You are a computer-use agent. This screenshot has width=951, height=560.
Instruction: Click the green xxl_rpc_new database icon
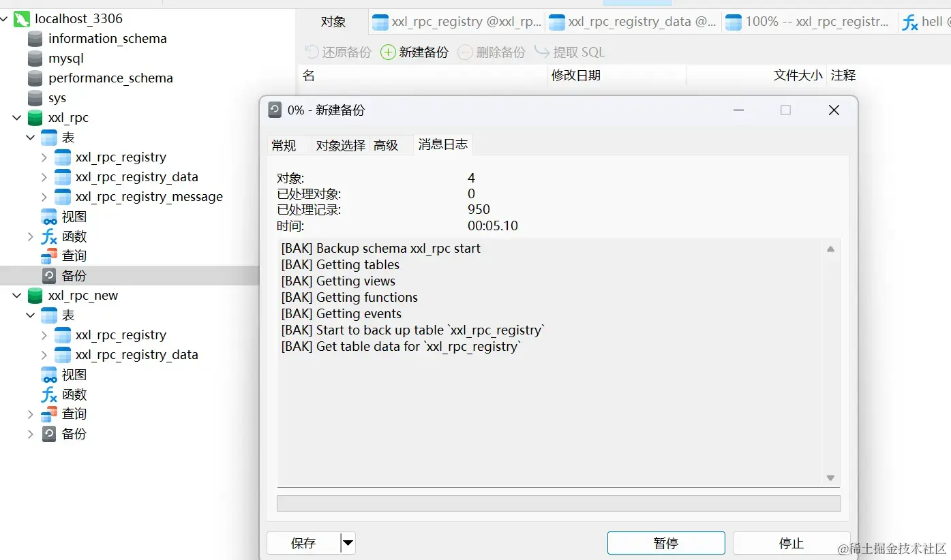point(35,296)
